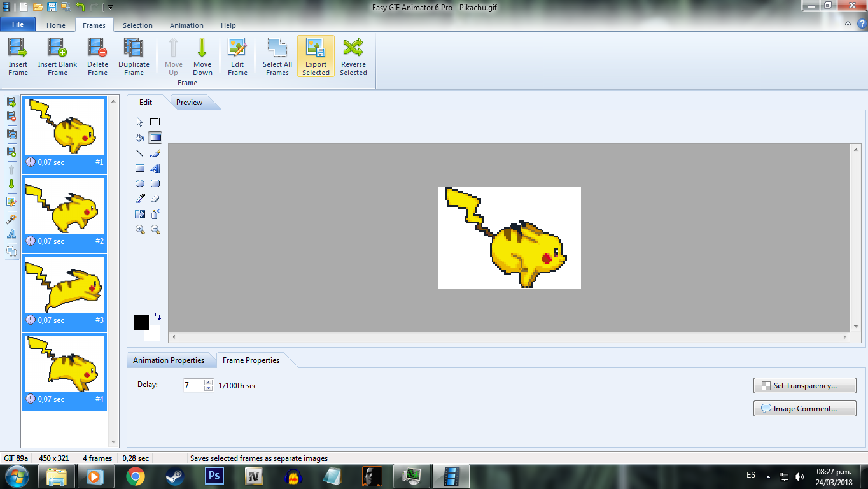The image size is (868, 489).
Task: Click the canvas horizontal scrollbar right arrow
Action: pos(846,337)
